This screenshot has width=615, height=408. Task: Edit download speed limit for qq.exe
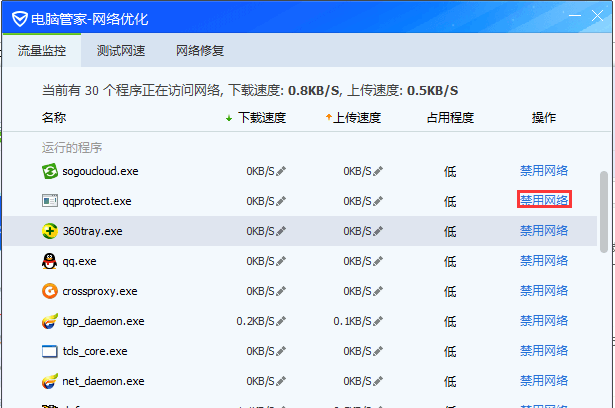pyautogui.click(x=281, y=261)
